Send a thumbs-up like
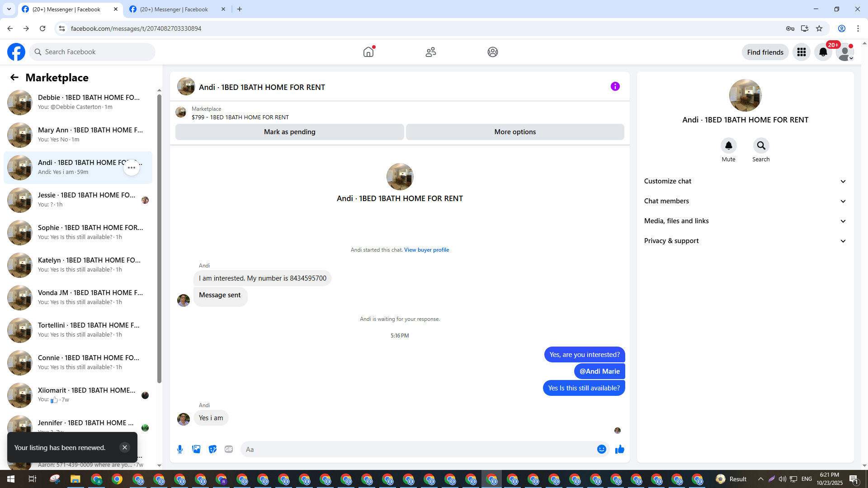Image resolution: width=868 pixels, height=488 pixels. click(619, 449)
